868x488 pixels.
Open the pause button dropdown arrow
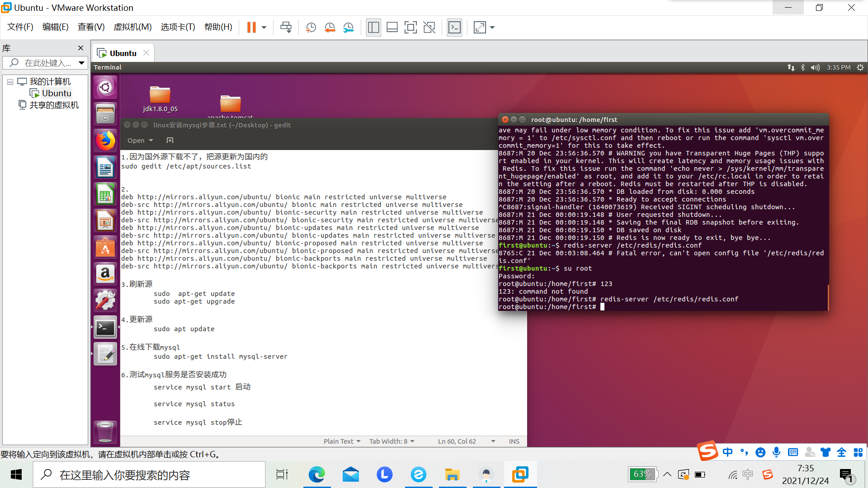point(264,28)
